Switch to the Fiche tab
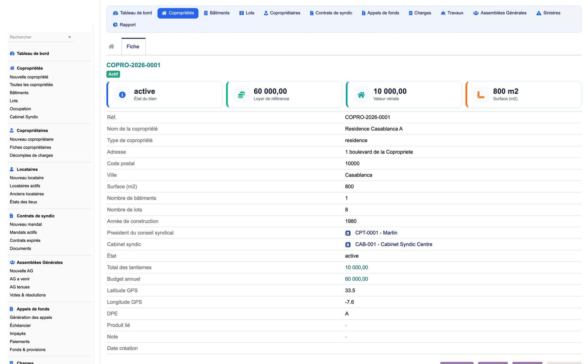The image size is (588, 364). tap(133, 47)
